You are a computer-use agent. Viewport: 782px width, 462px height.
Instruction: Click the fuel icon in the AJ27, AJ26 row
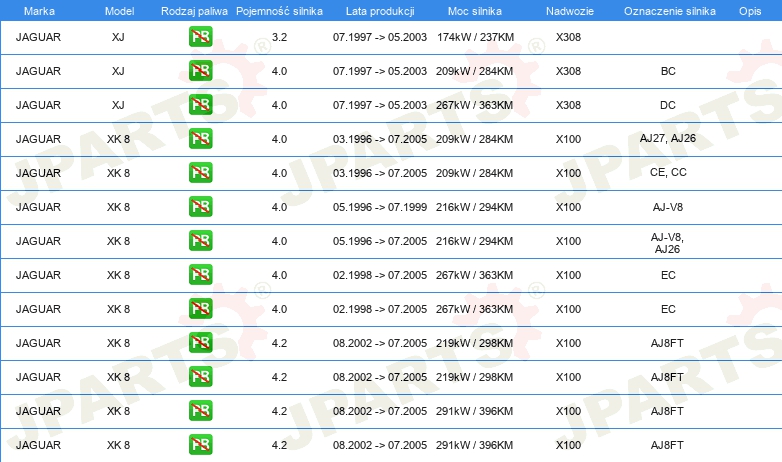[x=200, y=139]
